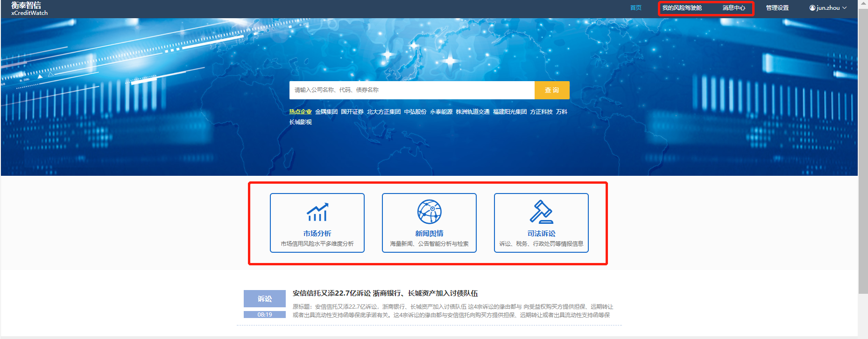The image size is (868, 339).
Task: Open the 首页 menu item
Action: (x=635, y=8)
